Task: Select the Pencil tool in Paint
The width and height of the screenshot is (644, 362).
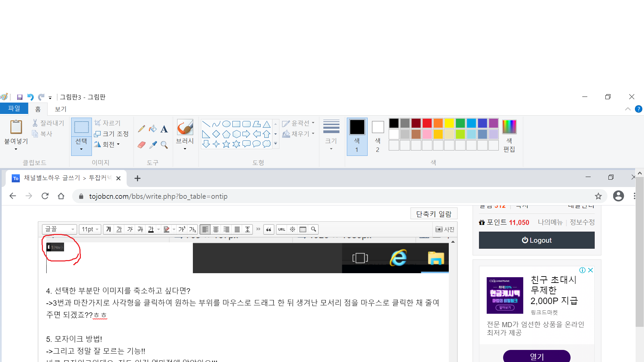Action: (142, 129)
